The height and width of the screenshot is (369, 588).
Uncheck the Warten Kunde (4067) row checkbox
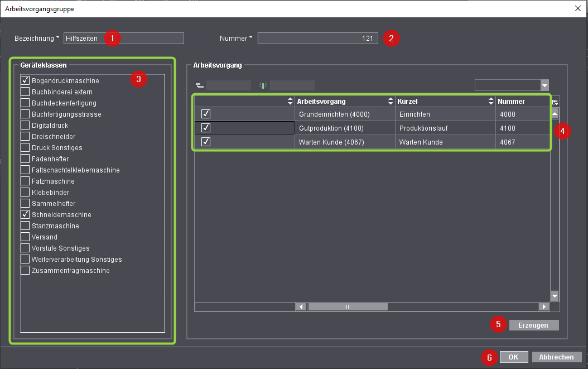click(206, 142)
